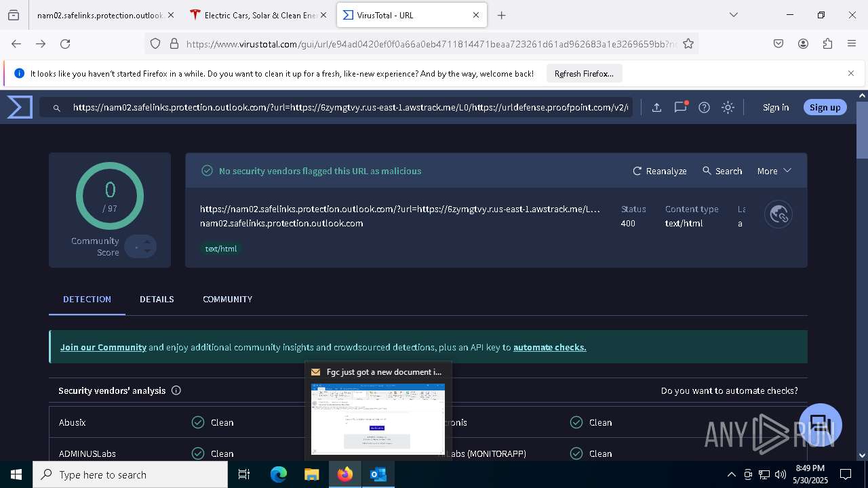Open a new browser tab
868x488 pixels.
click(501, 15)
